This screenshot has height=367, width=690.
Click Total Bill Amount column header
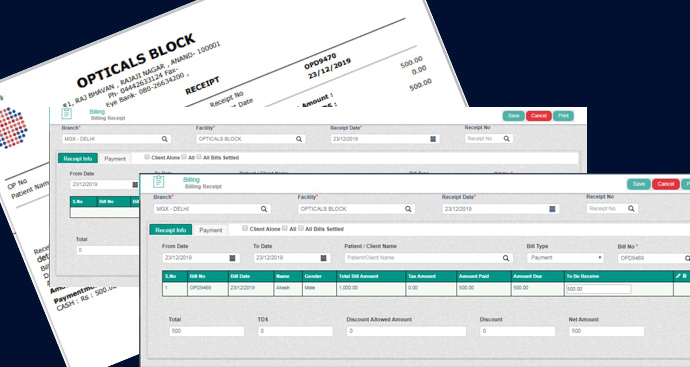click(x=371, y=276)
